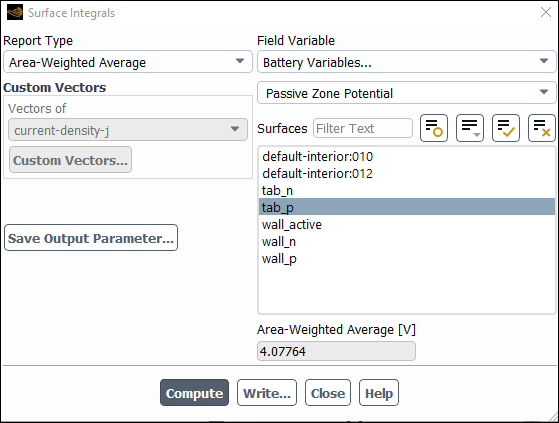Expand the current-density-j vectors dropdown
The width and height of the screenshot is (559, 423).
pos(128,130)
